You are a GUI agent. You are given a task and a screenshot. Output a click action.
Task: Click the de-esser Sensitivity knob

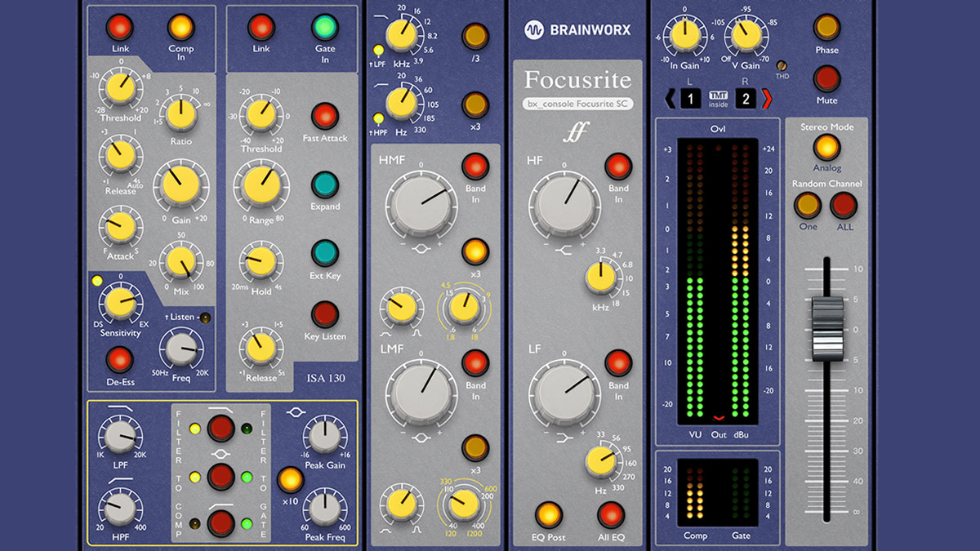click(x=119, y=304)
